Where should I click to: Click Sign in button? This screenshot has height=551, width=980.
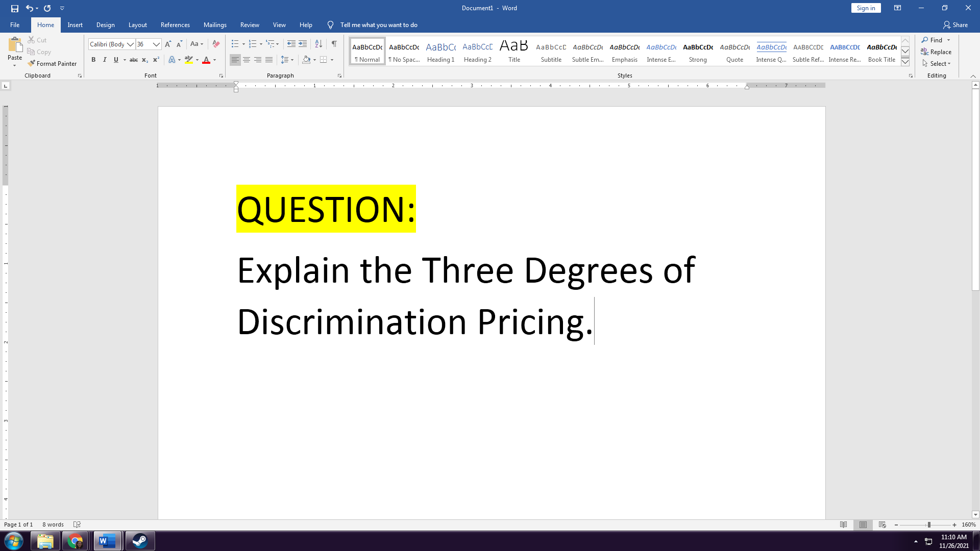[866, 8]
